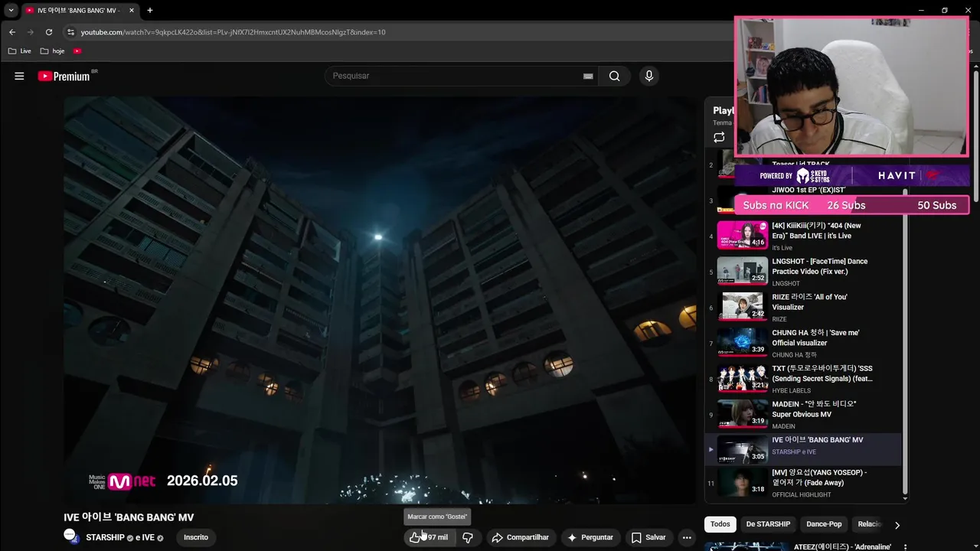Click the Inscrito subscription button
The height and width of the screenshot is (551, 980).
point(196,537)
